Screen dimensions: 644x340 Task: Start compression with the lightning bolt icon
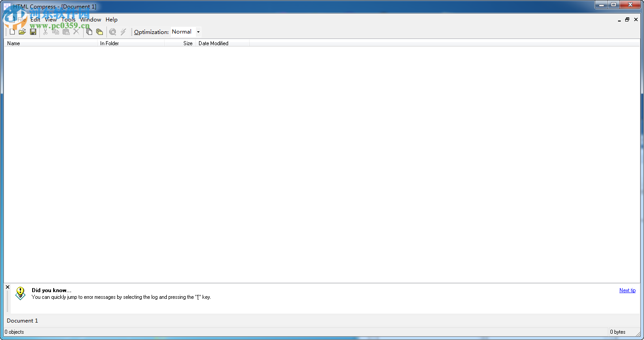coord(123,31)
